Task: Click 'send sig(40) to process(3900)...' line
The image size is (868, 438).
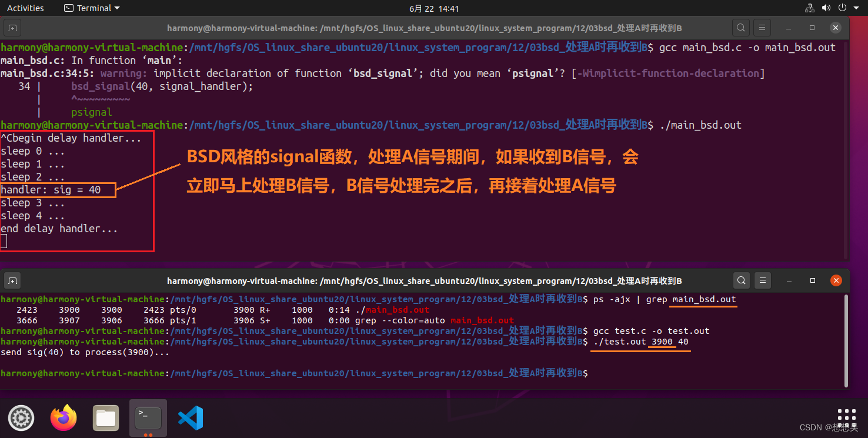Action: pyautogui.click(x=85, y=352)
